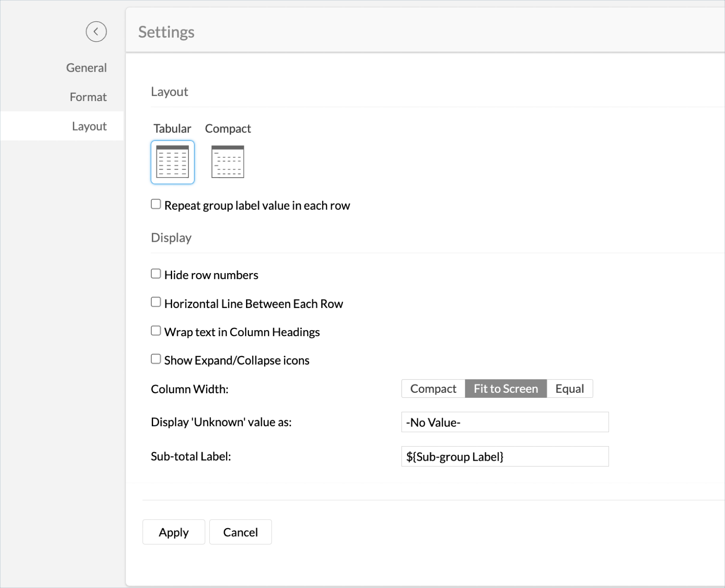
Task: Edit the Display 'Unknown' value field
Action: pyautogui.click(x=504, y=422)
